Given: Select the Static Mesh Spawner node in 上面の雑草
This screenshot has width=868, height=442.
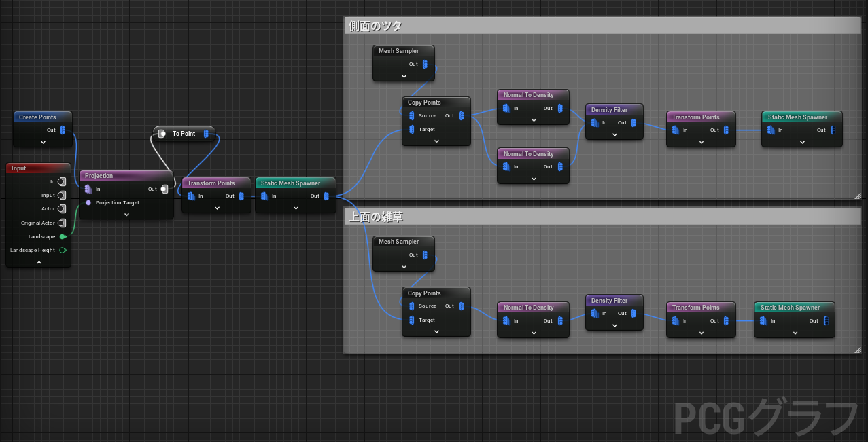Looking at the screenshot, I should pos(793,307).
